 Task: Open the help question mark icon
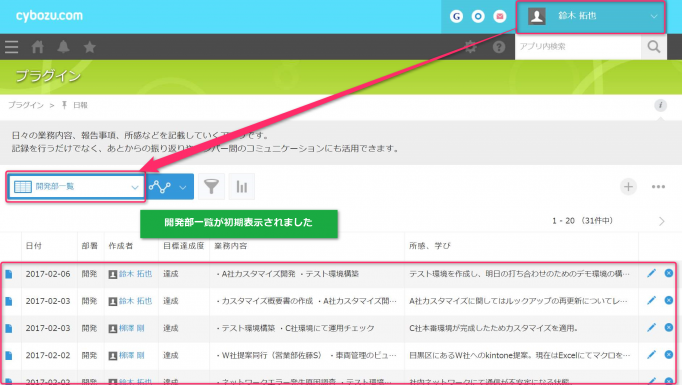499,47
